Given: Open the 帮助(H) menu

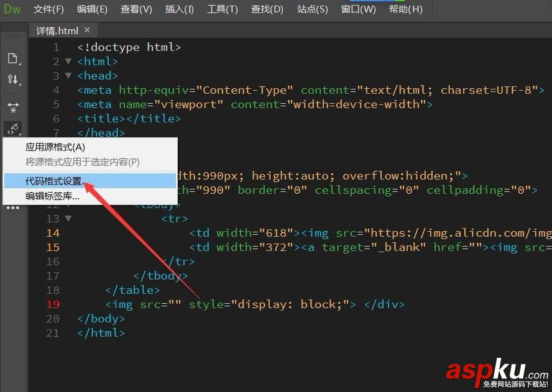Looking at the screenshot, I should [x=405, y=9].
